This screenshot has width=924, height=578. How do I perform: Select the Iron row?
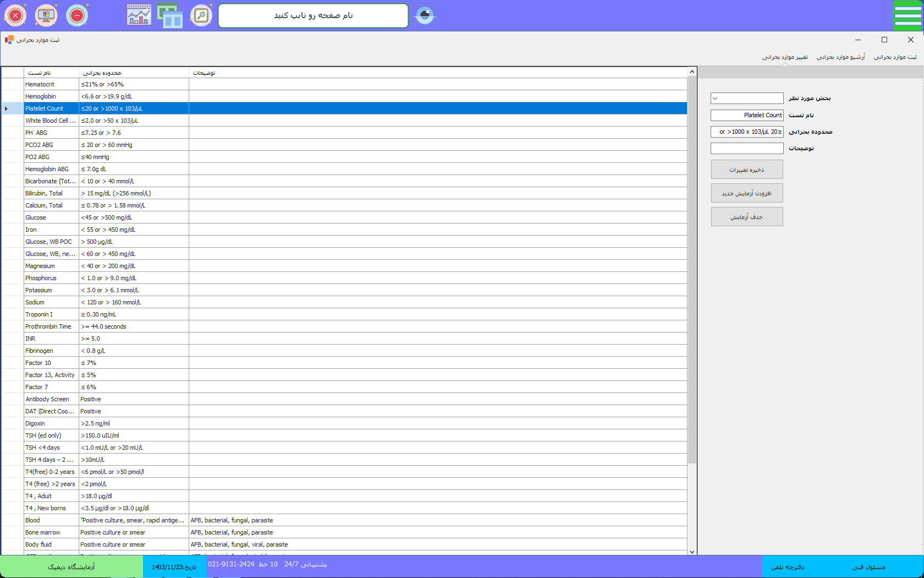pyautogui.click(x=344, y=230)
